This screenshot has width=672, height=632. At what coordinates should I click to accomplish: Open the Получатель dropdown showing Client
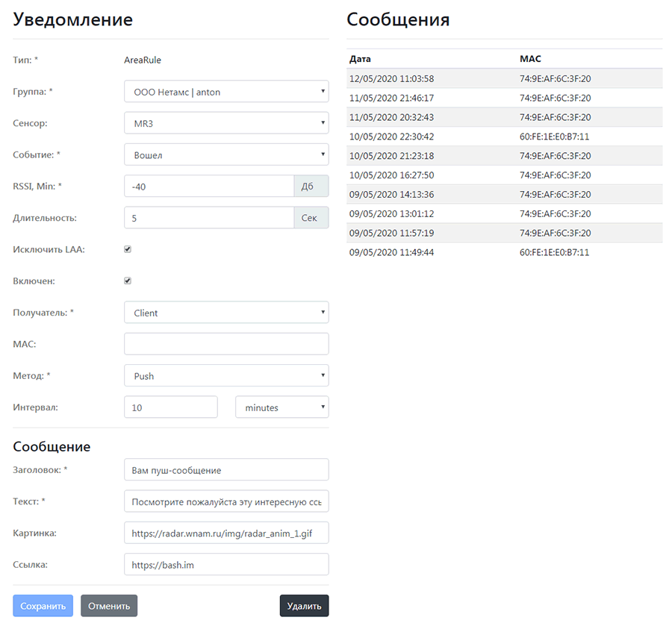pyautogui.click(x=226, y=313)
